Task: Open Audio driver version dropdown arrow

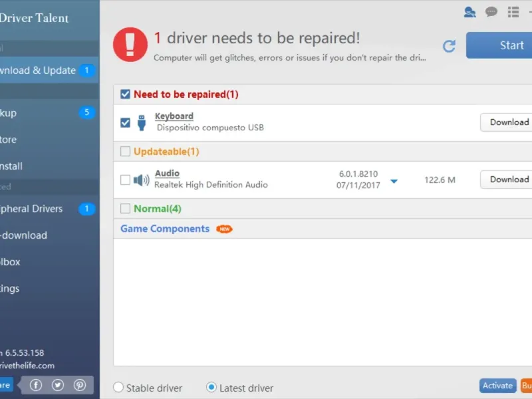Action: click(394, 181)
